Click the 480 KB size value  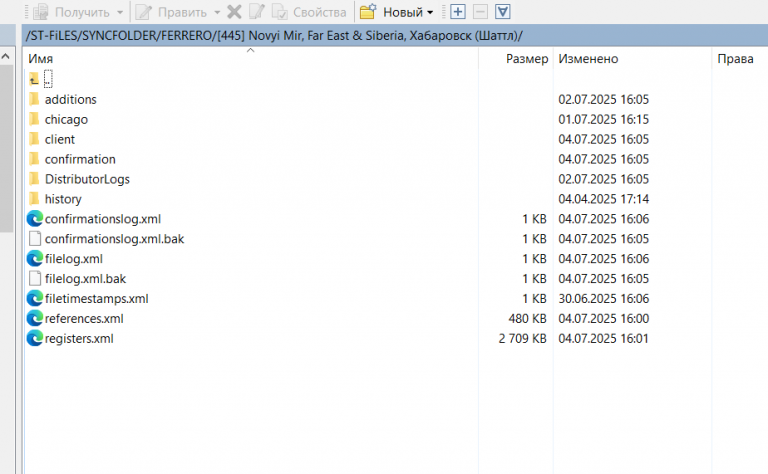528,319
